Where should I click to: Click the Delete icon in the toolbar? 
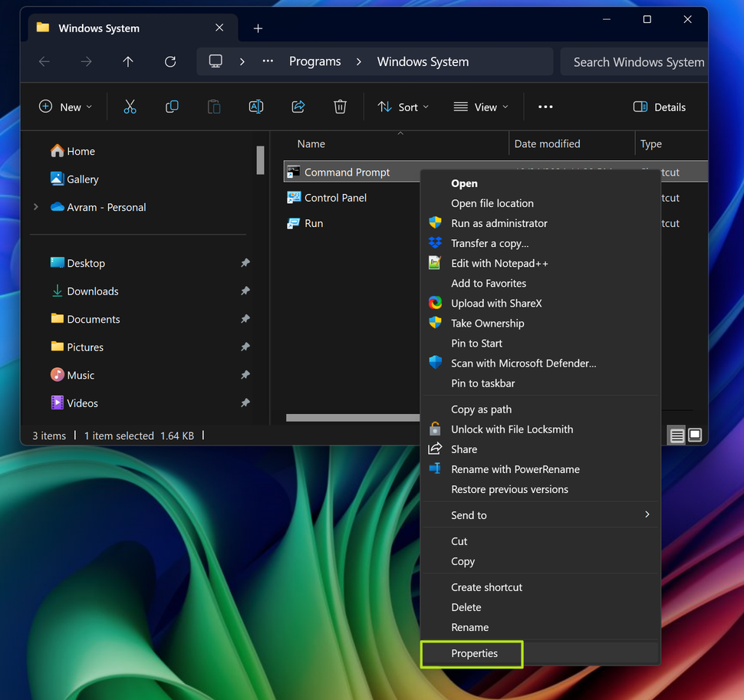tap(340, 107)
